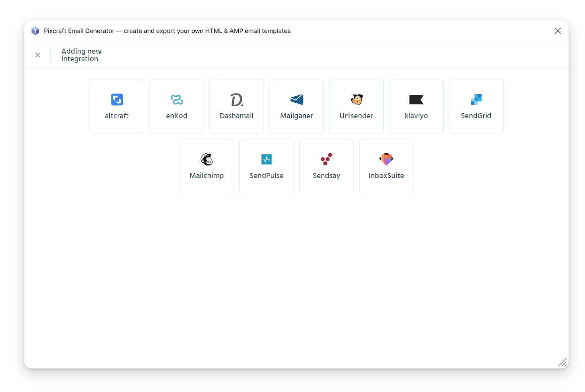Select the klaviyo flag icon
This screenshot has width=585, height=392.
click(416, 100)
